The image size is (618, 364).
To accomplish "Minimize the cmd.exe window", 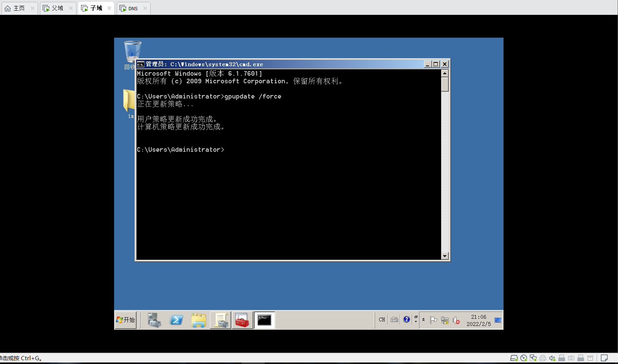I will pos(427,64).
